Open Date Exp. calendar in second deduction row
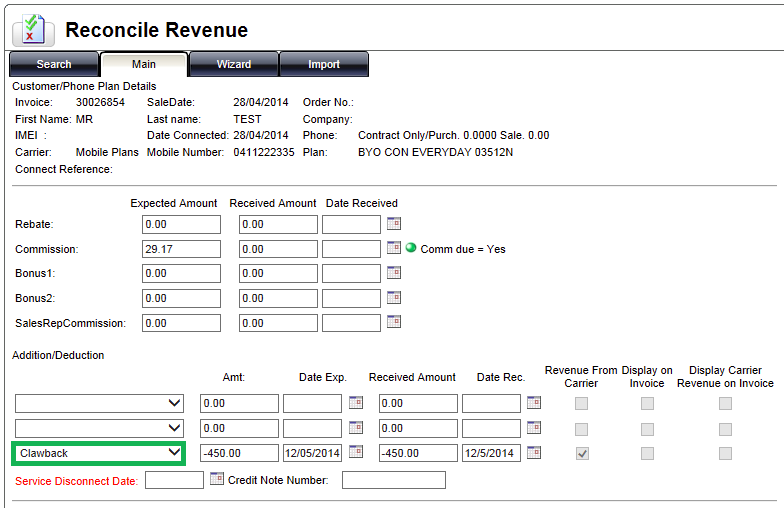Screen dimensions: 784x508 point(356,428)
